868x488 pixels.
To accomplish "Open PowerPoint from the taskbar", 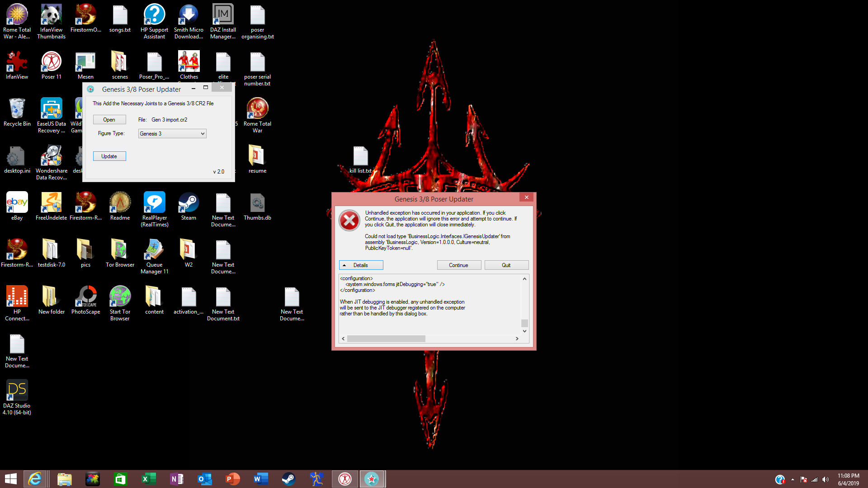I will point(233,479).
